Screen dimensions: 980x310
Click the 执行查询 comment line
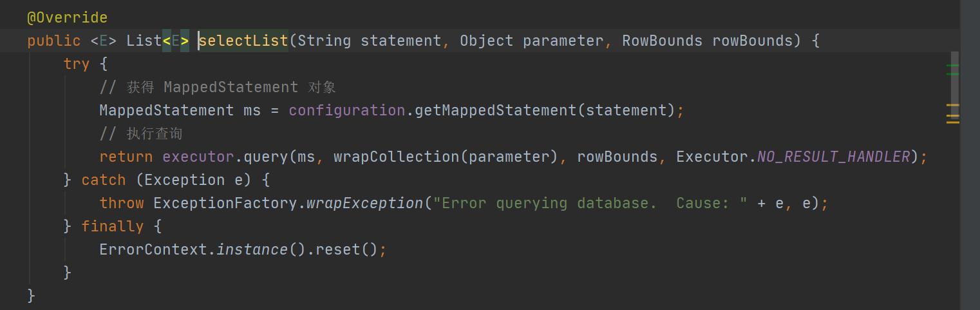(141, 133)
